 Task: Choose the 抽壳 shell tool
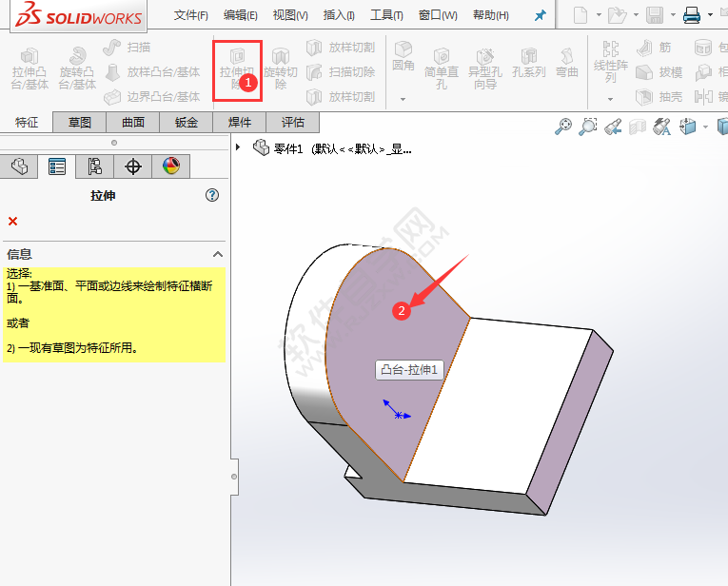[659, 96]
